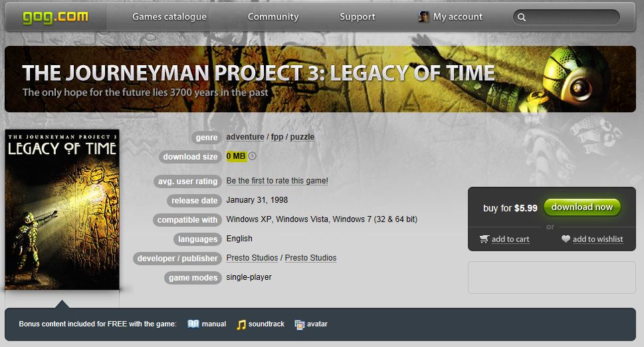The height and width of the screenshot is (347, 644).
Task: Open the Games catalogue menu
Action: 169,17
